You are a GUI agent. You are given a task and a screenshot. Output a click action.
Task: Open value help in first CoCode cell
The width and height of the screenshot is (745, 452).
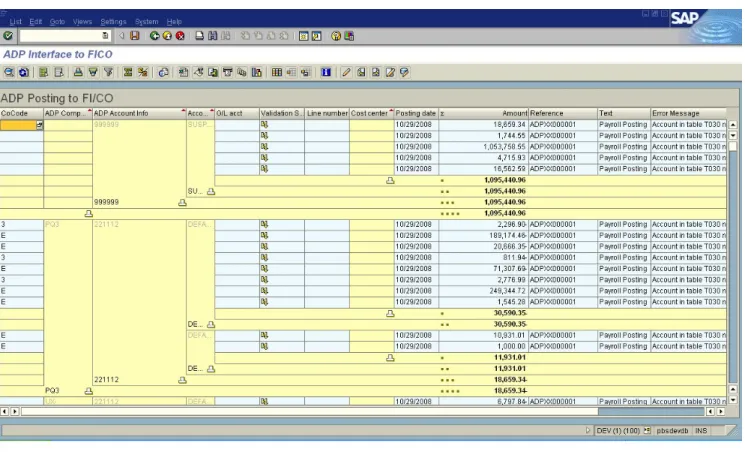[x=39, y=125]
